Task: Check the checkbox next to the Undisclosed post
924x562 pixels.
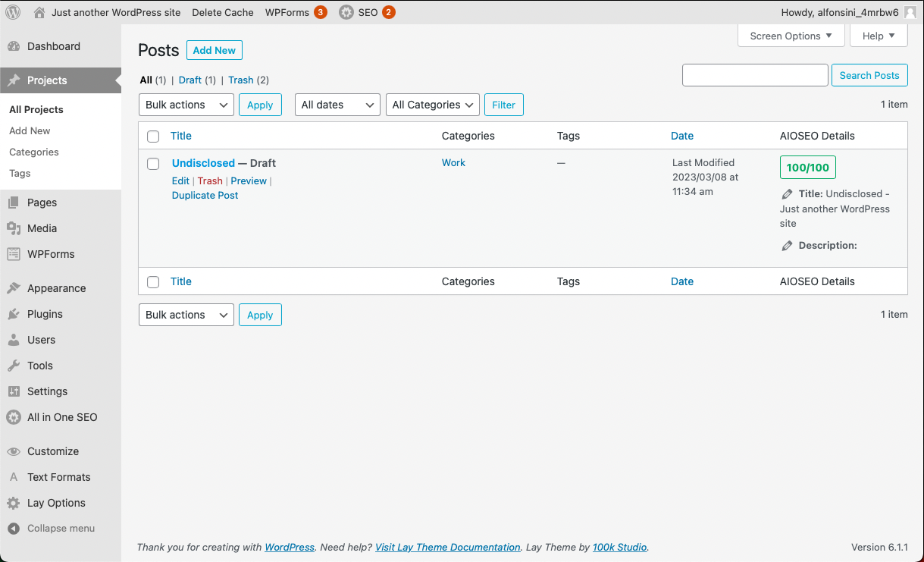Action: coord(153,164)
